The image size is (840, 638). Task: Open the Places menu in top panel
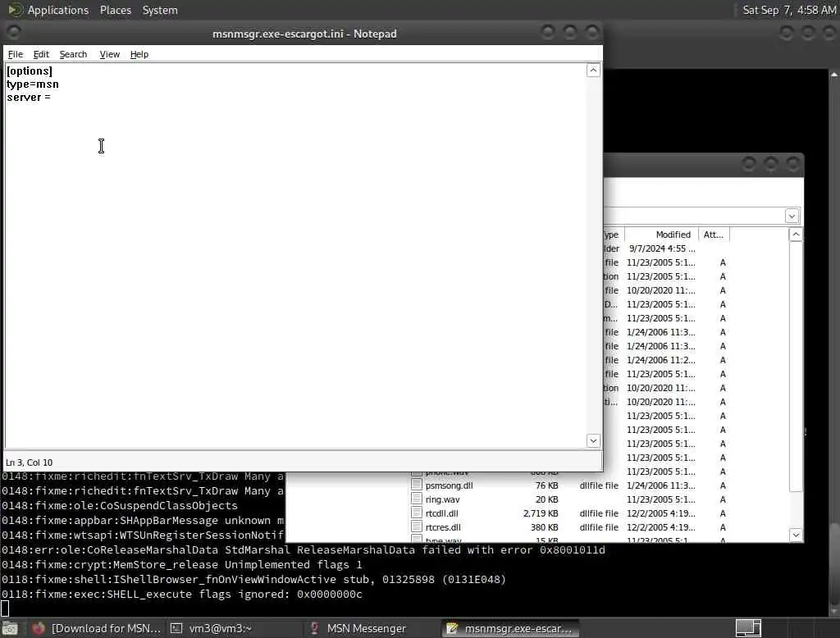115,10
